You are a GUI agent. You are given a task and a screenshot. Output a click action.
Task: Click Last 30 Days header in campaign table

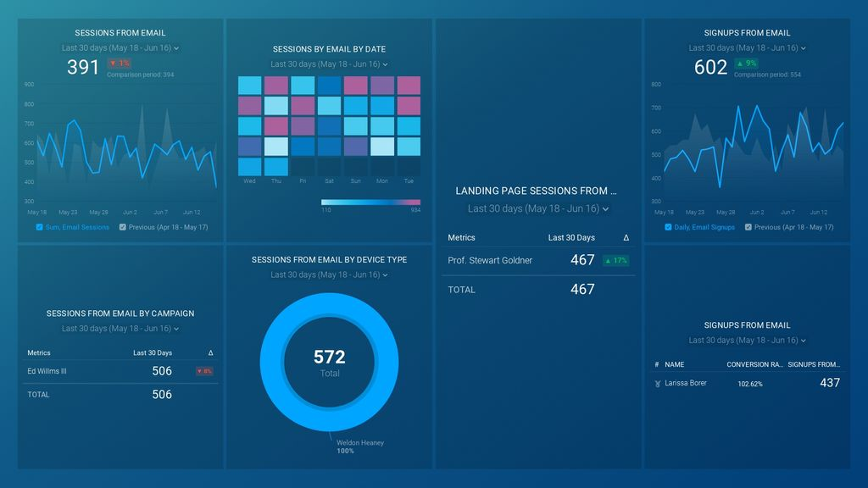(x=153, y=353)
